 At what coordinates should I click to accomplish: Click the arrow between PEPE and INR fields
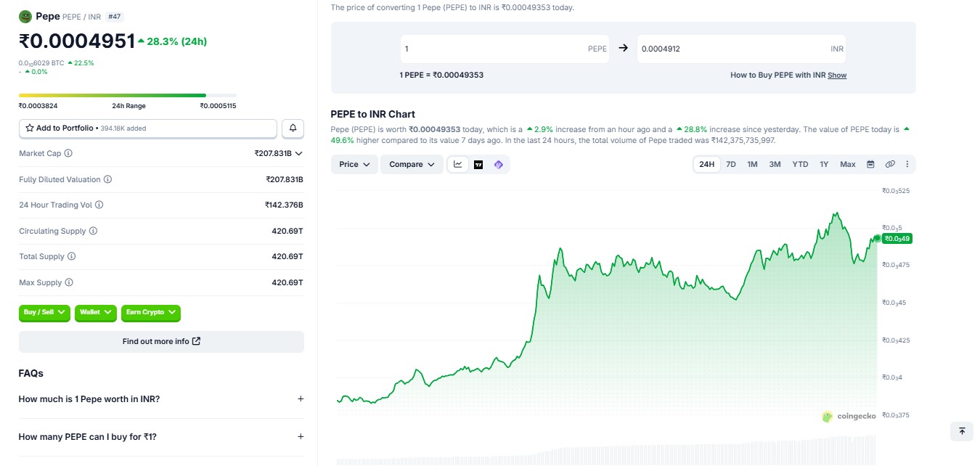(x=623, y=49)
